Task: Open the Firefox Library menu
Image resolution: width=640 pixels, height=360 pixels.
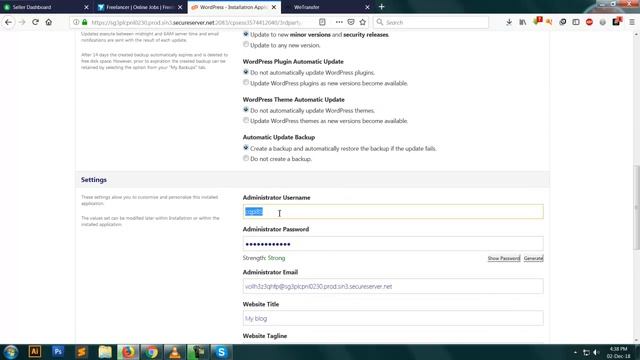Action: pos(522,22)
